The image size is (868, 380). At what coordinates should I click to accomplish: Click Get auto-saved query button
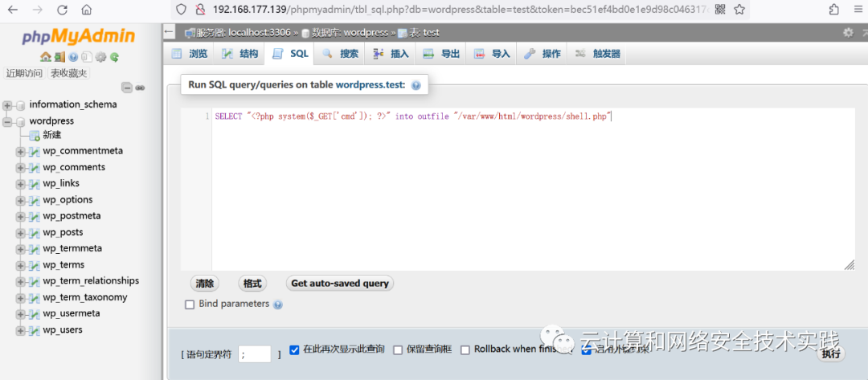[x=340, y=284]
